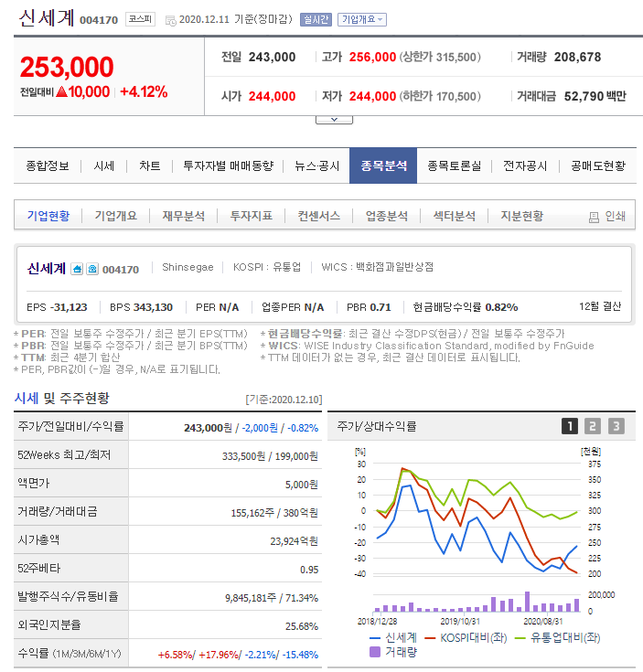Viewport: 643px width, 672px height.
Task: Click the 신세계 company name in info box
Action: click(x=47, y=269)
